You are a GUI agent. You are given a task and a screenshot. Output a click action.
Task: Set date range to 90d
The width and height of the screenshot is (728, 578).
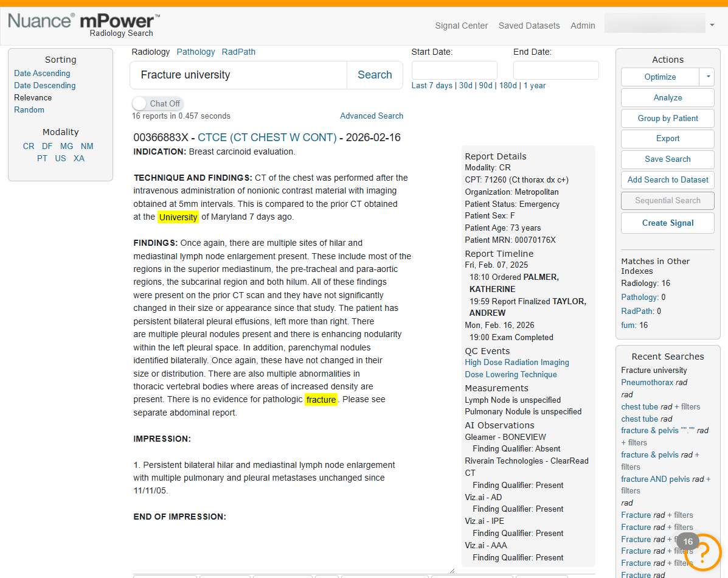pos(486,86)
